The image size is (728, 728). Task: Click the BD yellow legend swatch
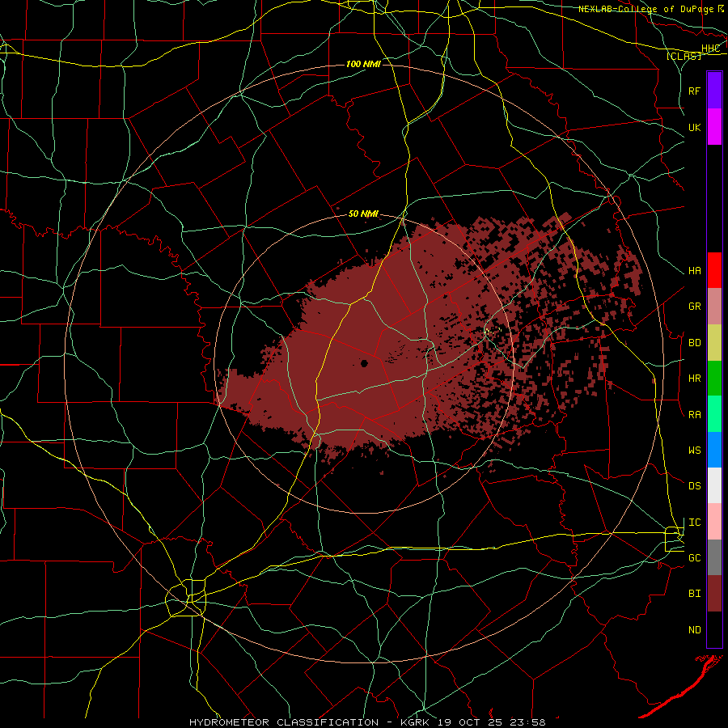(714, 343)
